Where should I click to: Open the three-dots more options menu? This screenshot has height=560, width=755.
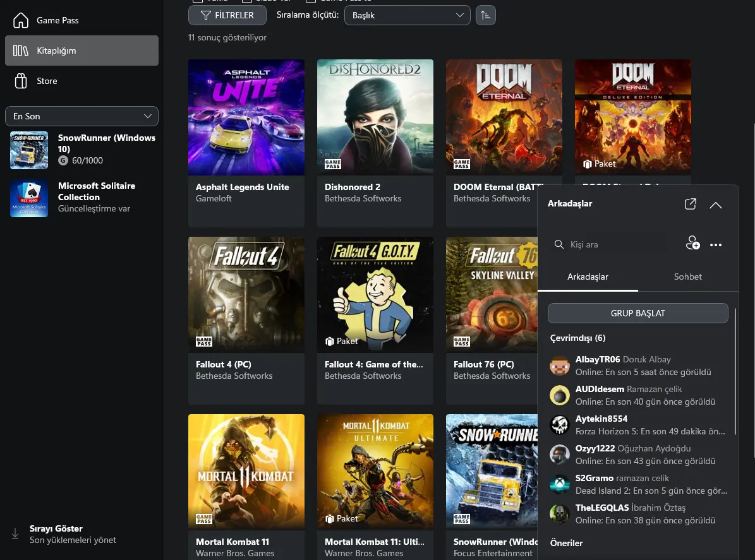click(x=716, y=245)
